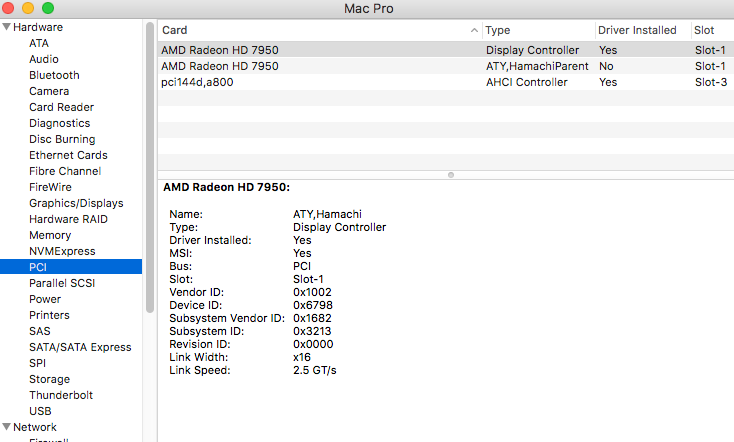Viewport: 734px width, 442px height.
Task: Open Graphics/Displays in the sidebar
Action: pos(76,203)
